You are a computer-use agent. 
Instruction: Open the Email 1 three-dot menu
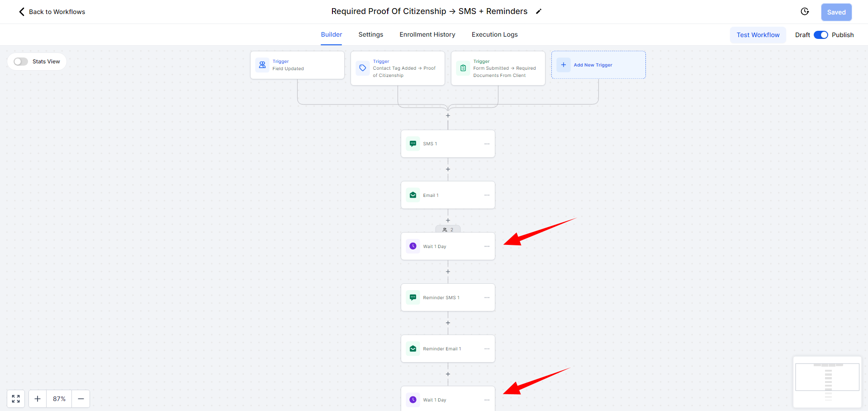487,195
